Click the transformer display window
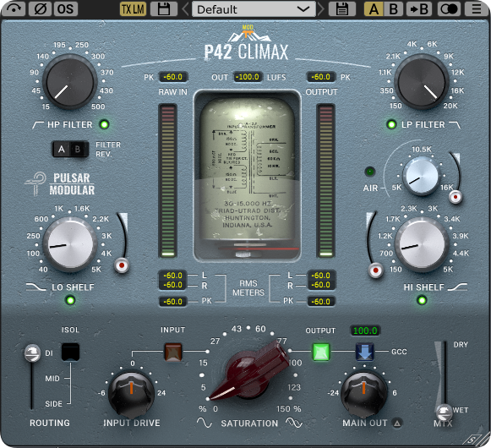 [247, 176]
